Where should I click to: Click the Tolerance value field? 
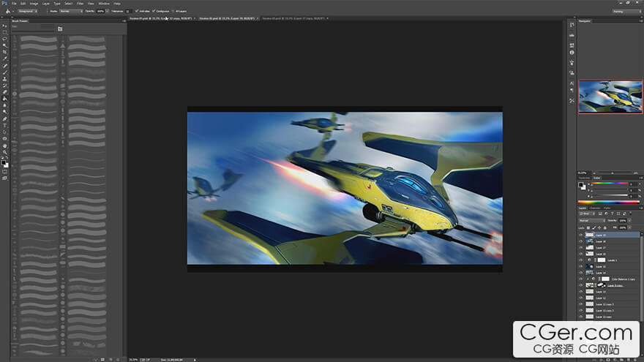click(128, 11)
